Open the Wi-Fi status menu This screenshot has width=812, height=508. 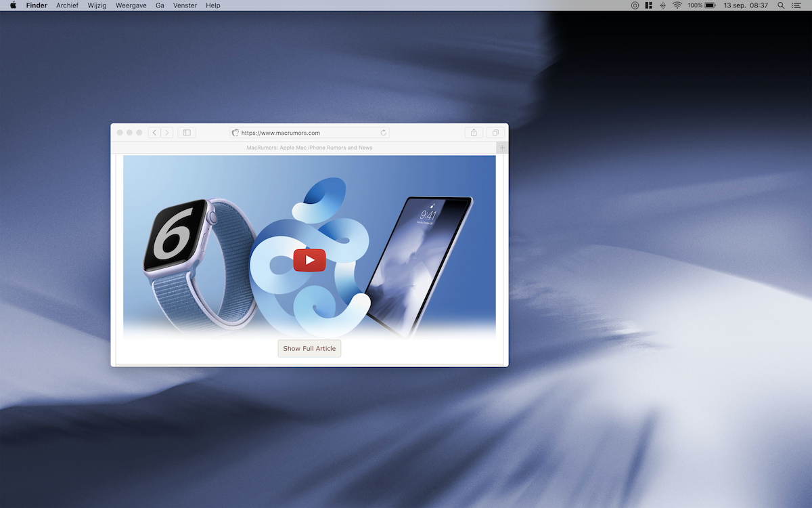677,5
